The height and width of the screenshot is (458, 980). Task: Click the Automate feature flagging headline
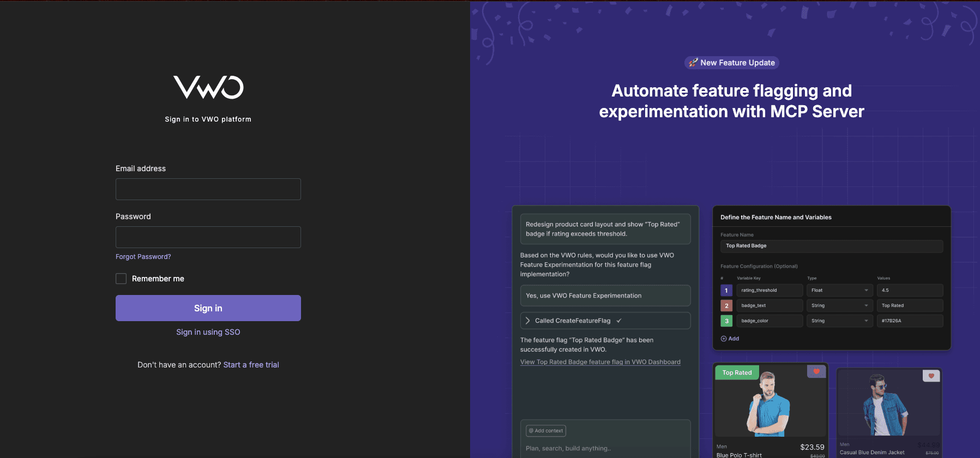(x=732, y=101)
